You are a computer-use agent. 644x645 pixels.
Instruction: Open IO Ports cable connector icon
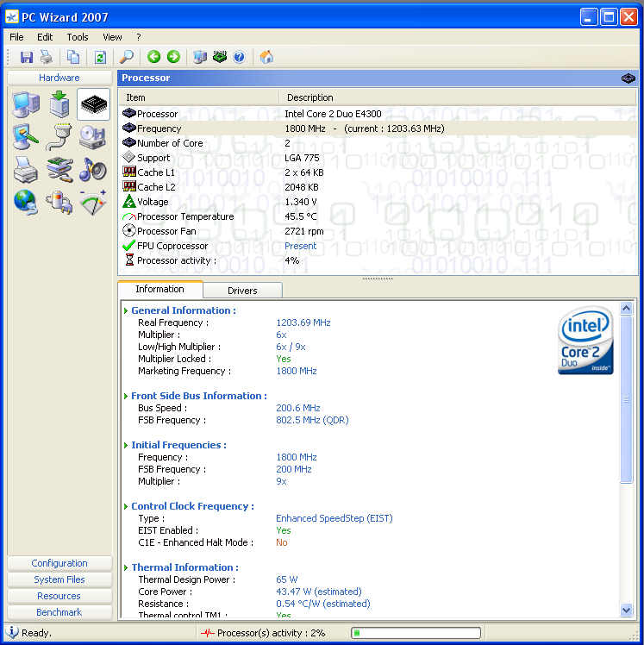tap(59, 136)
